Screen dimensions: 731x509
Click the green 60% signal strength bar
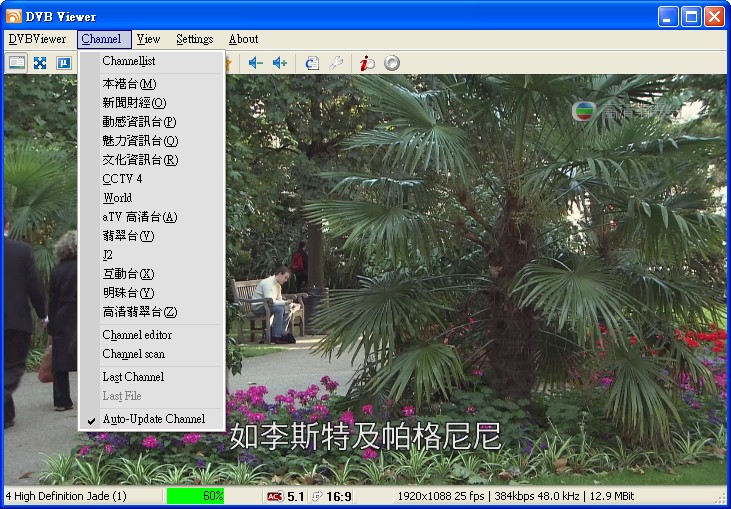tap(195, 496)
